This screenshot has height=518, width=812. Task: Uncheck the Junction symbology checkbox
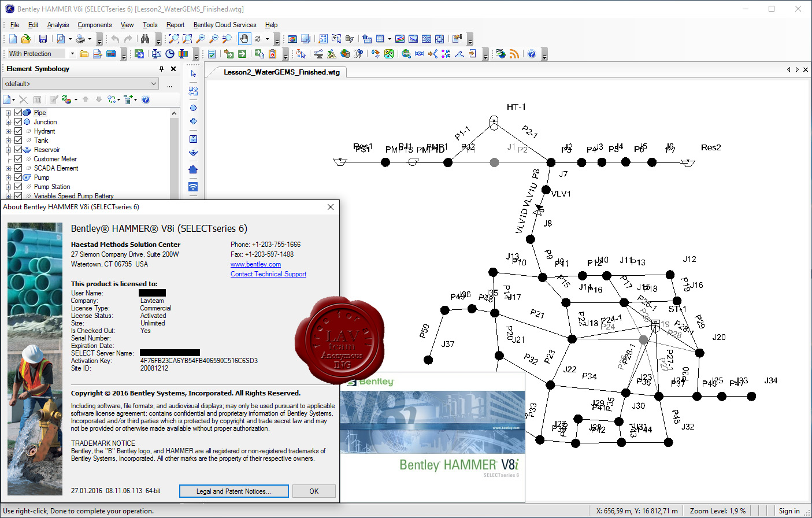click(x=18, y=122)
